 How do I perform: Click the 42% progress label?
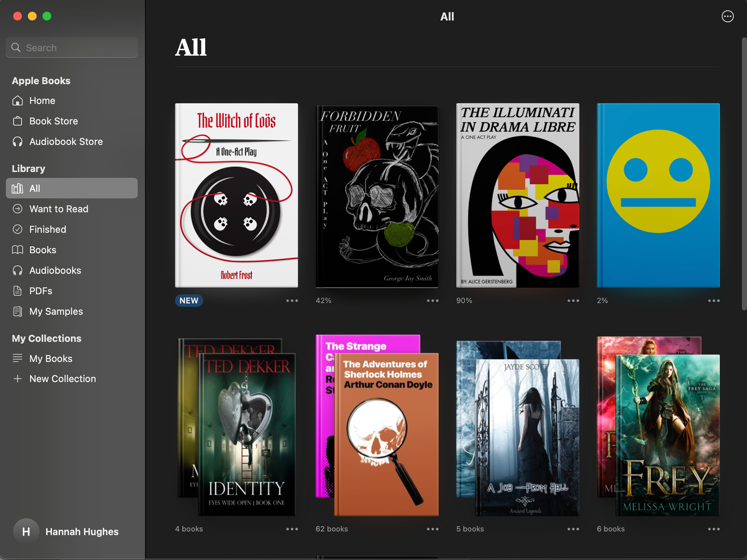(x=323, y=301)
